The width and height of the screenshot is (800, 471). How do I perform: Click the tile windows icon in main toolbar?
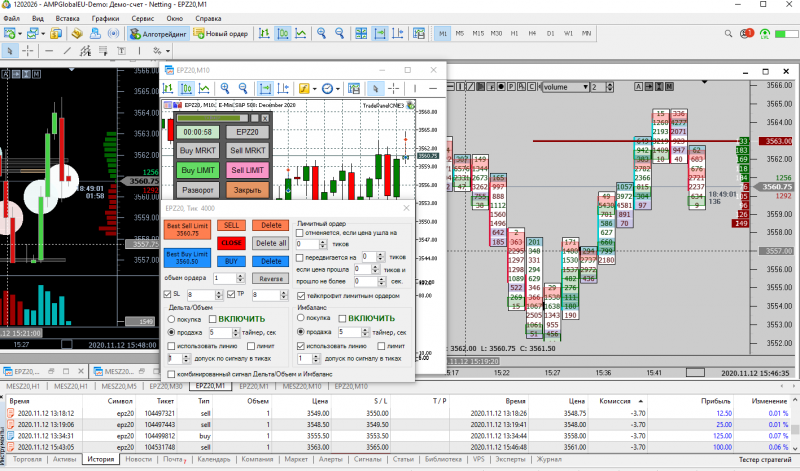point(361,34)
